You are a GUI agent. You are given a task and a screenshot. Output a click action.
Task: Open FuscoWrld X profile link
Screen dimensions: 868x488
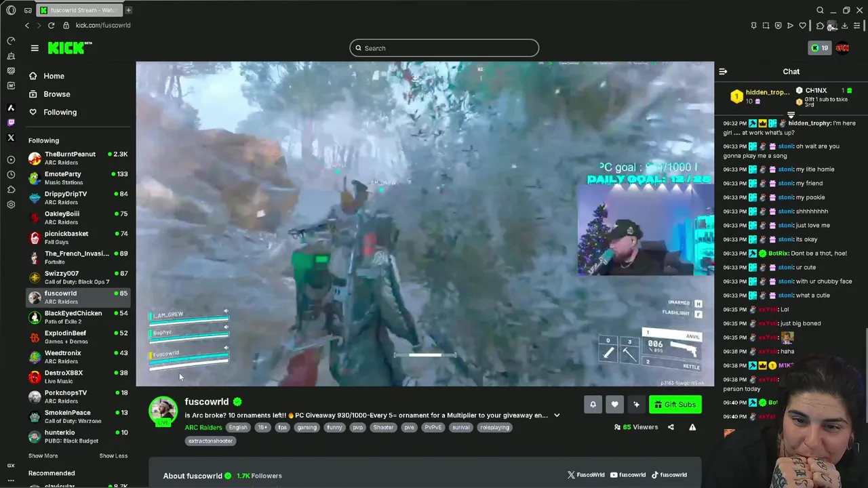point(586,475)
